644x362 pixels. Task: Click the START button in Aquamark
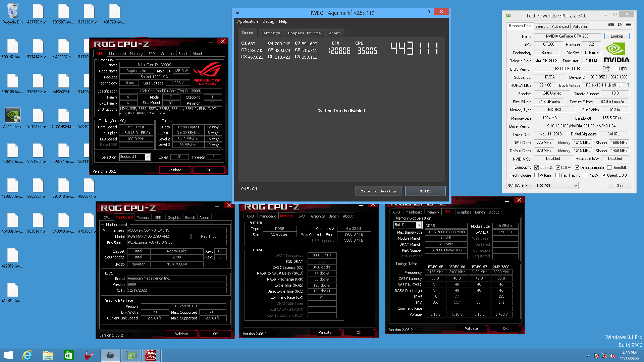(x=425, y=191)
